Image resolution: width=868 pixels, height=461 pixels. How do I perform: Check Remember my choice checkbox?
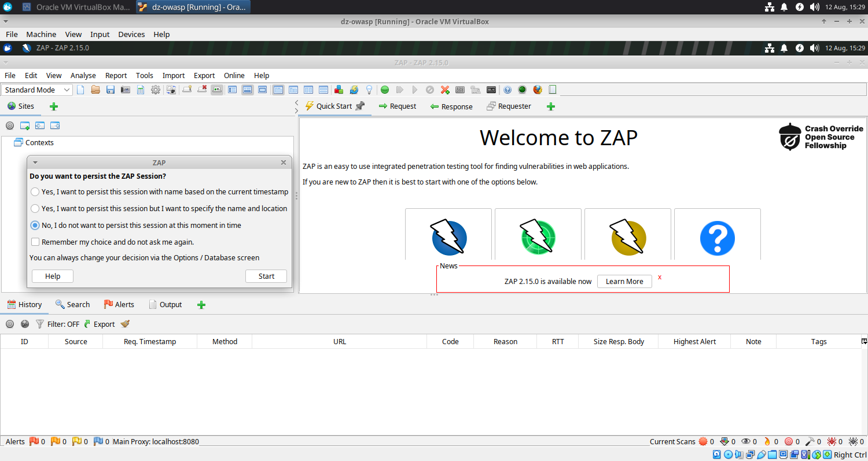coord(35,242)
